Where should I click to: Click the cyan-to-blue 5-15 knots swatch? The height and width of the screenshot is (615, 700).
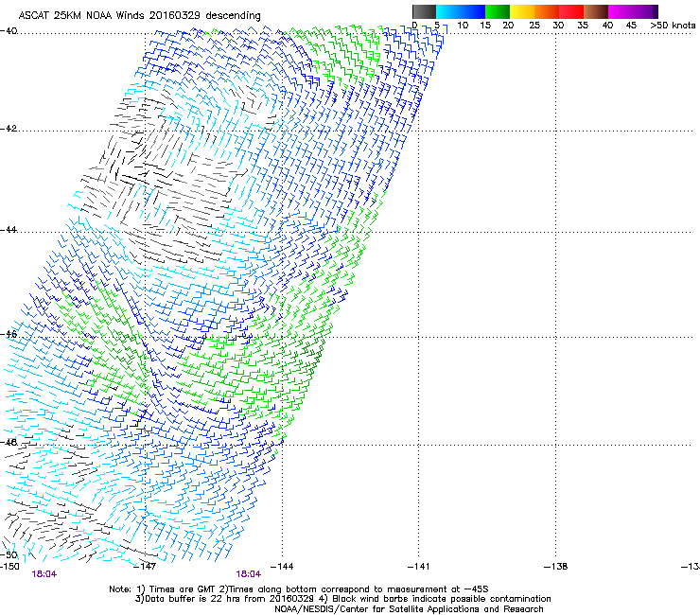click(x=461, y=11)
